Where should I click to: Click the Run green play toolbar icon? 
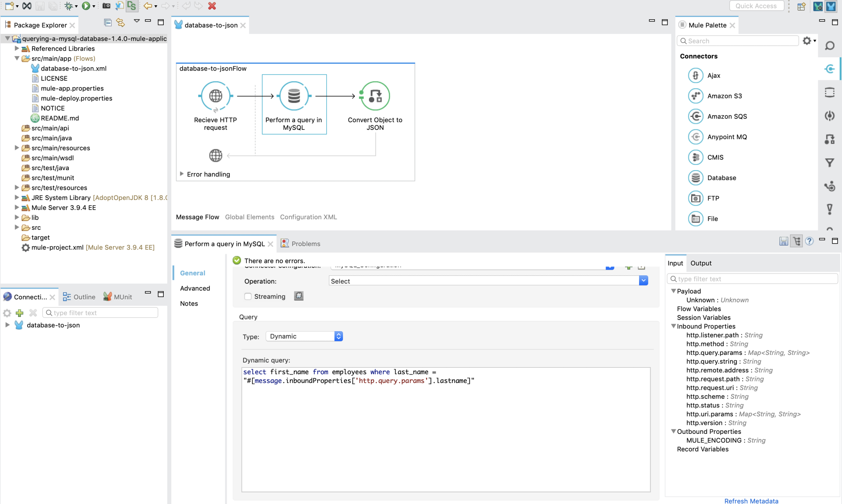86,6
